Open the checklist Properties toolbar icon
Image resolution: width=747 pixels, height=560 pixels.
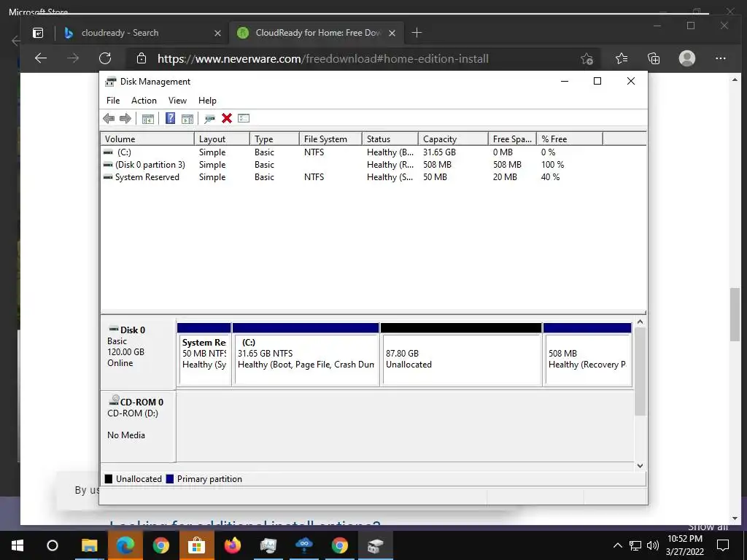pyautogui.click(x=244, y=118)
